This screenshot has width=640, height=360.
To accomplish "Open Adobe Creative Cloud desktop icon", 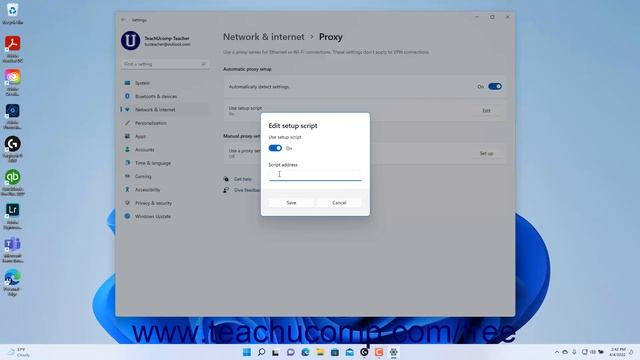I will (13, 82).
